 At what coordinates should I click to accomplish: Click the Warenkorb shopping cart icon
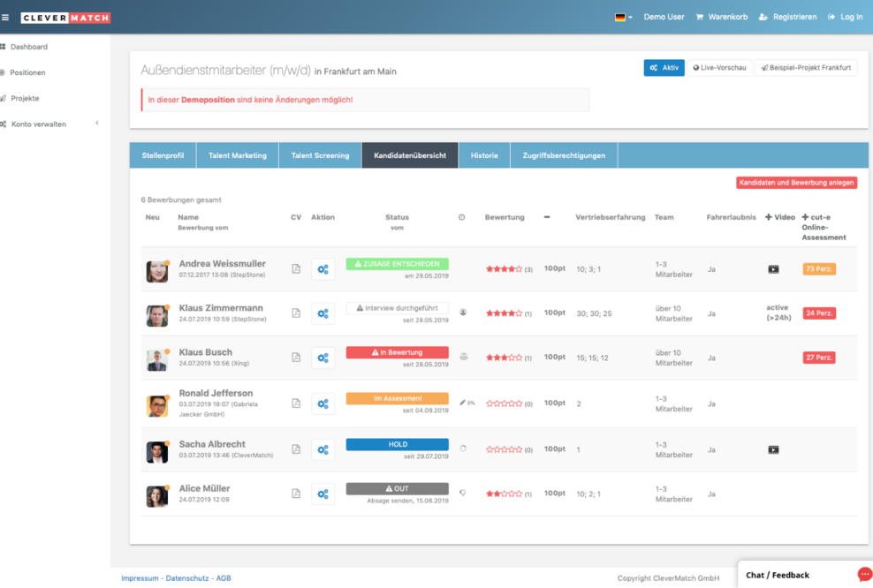pos(699,16)
